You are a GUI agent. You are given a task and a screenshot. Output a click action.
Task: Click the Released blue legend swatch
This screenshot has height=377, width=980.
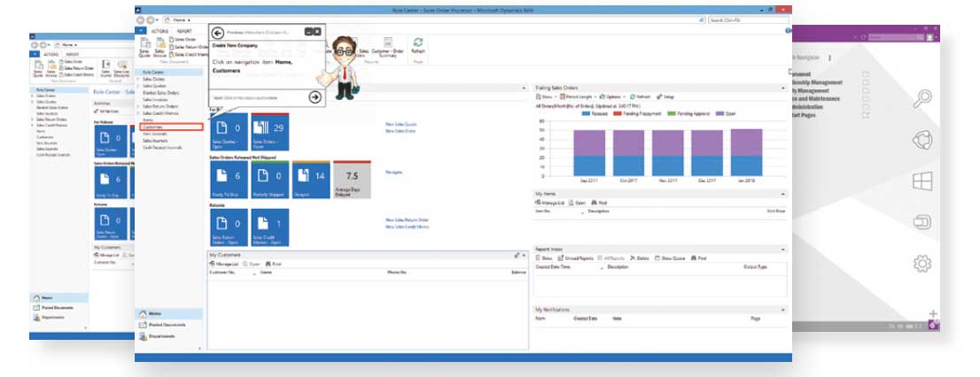tap(586, 114)
